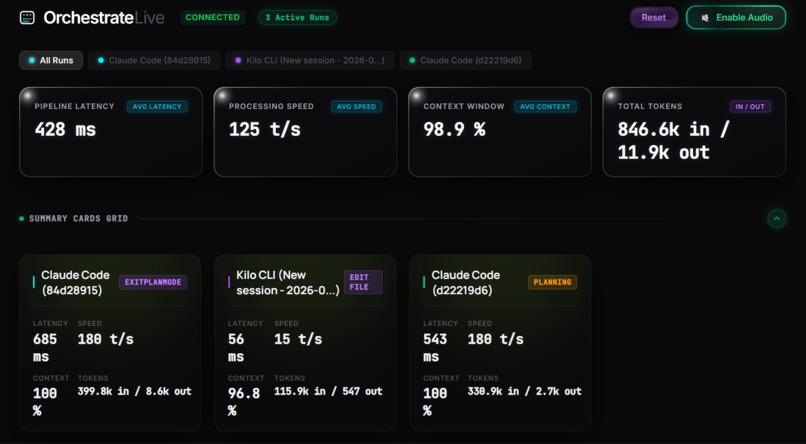The image size is (806, 444).
Task: Click the Claude Code (d22219d6) card title
Action: click(x=465, y=283)
